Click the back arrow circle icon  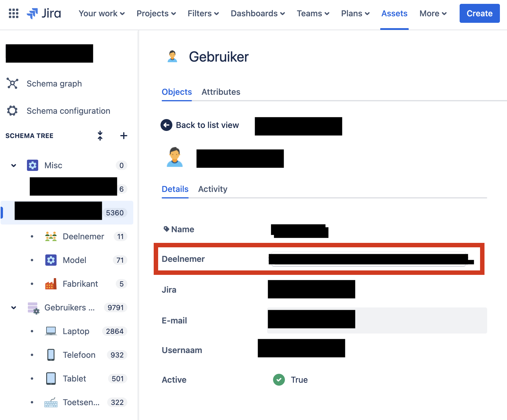point(166,125)
